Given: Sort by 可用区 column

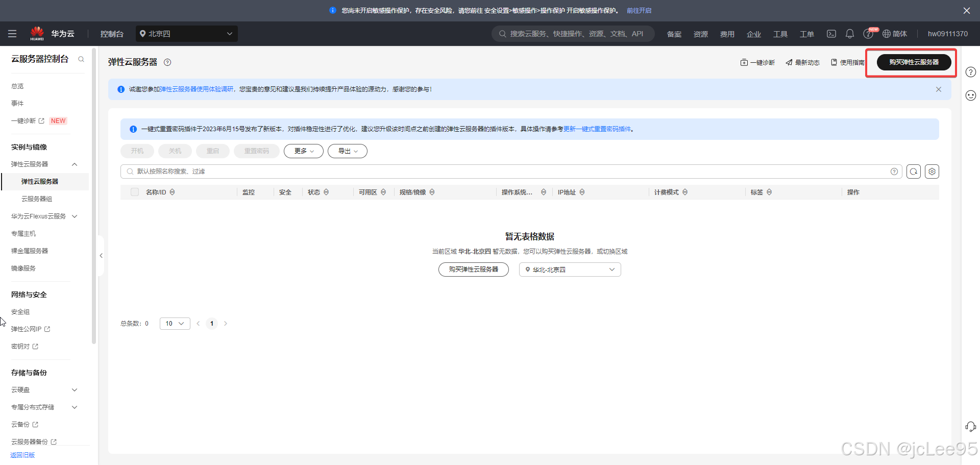Looking at the screenshot, I should [383, 192].
